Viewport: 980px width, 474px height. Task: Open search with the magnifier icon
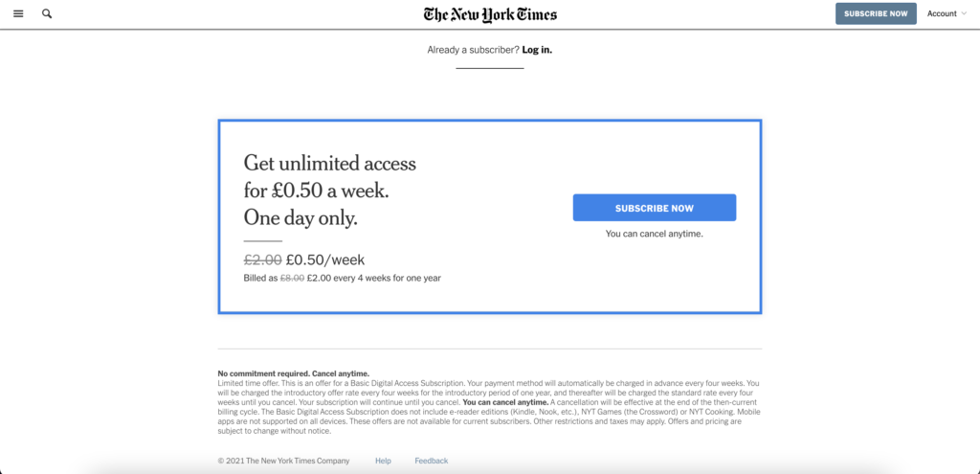47,13
